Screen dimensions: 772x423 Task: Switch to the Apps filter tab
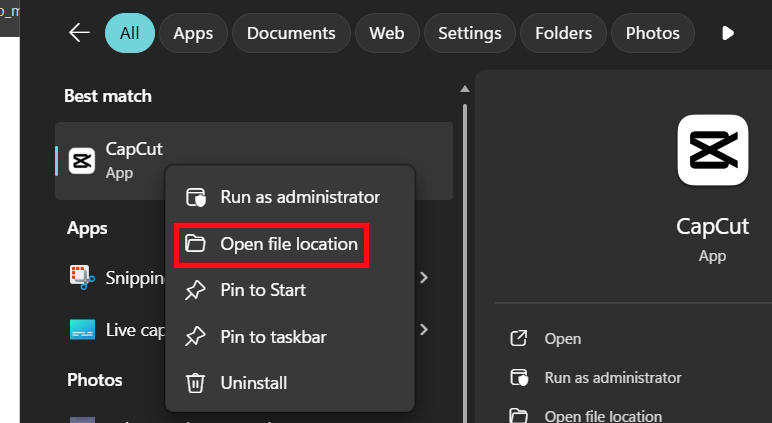193,33
